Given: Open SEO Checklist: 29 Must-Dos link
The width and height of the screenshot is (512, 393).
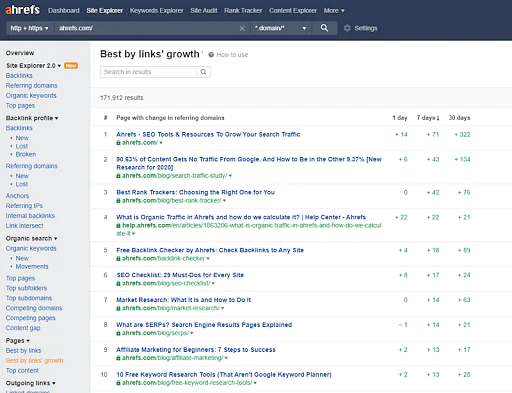Looking at the screenshot, I should coord(180,275).
